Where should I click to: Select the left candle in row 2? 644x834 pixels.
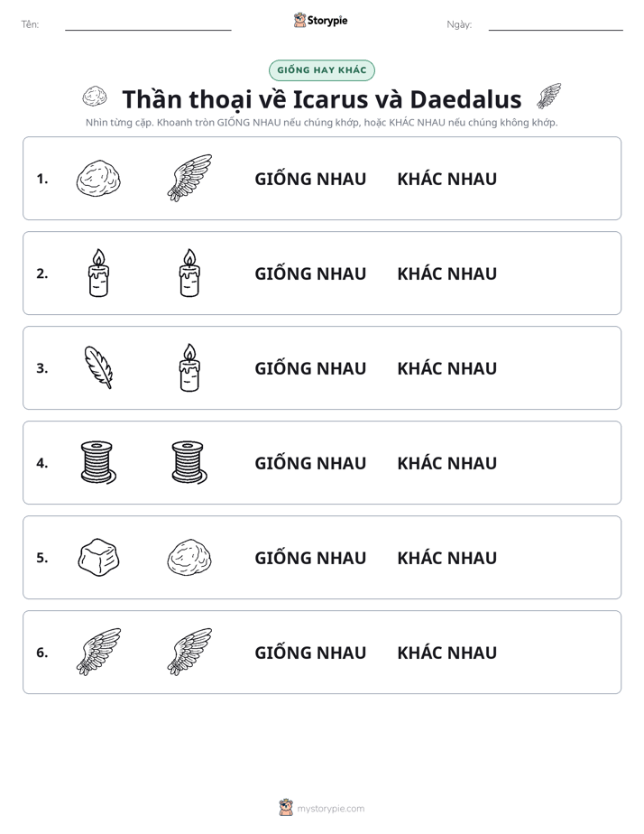click(x=98, y=273)
